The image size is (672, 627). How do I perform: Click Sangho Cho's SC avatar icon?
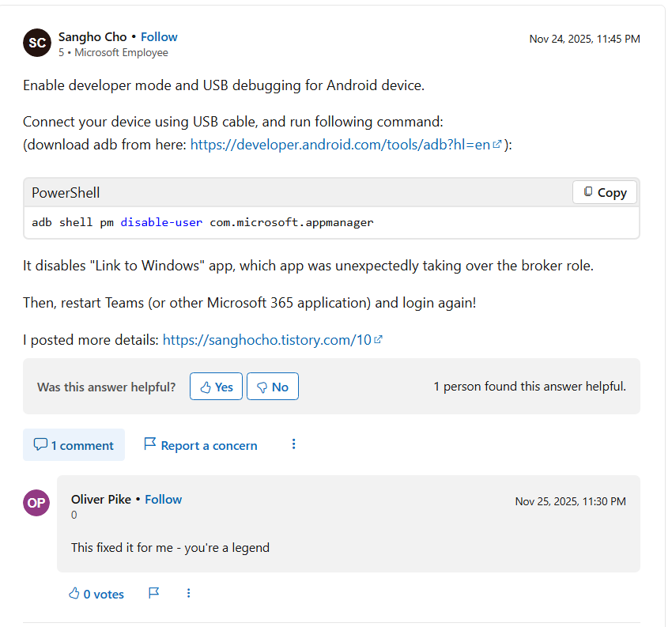pyautogui.click(x=37, y=43)
